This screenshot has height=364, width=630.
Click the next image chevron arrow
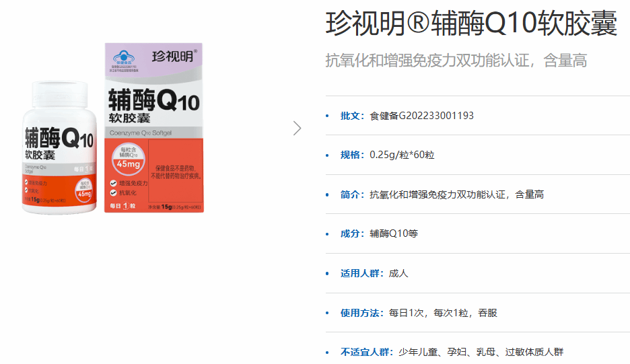(x=297, y=128)
